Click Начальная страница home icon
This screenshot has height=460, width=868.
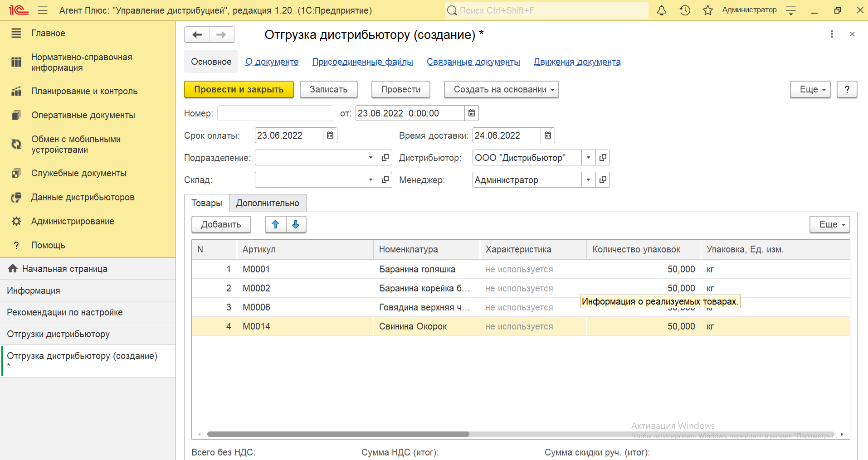pos(13,268)
